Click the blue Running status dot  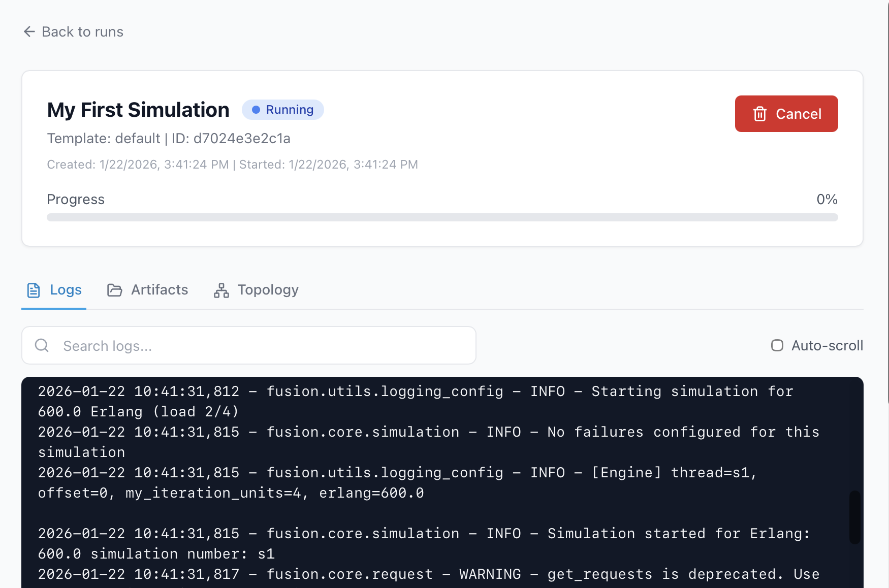click(256, 110)
